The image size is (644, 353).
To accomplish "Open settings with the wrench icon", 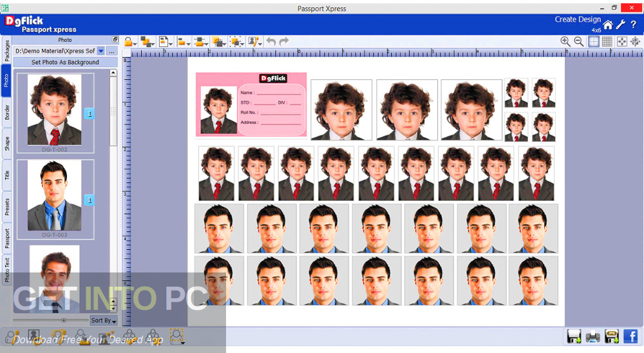I will pos(621,24).
